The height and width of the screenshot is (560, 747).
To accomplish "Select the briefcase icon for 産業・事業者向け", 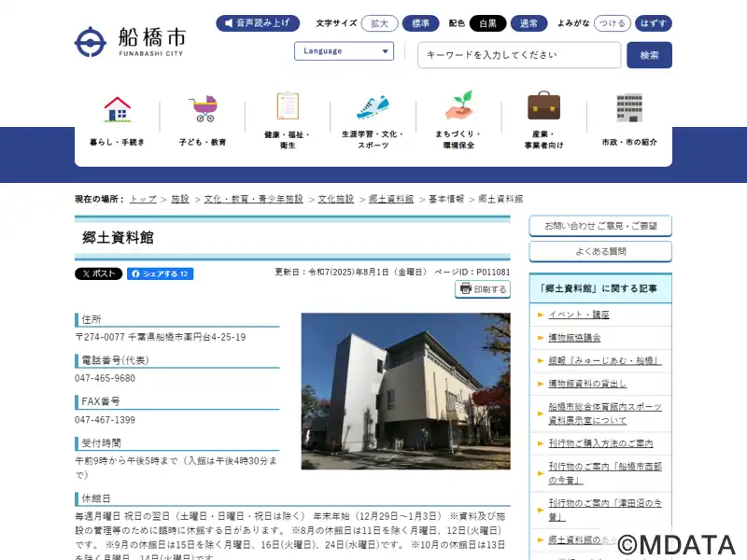I will [x=543, y=105].
